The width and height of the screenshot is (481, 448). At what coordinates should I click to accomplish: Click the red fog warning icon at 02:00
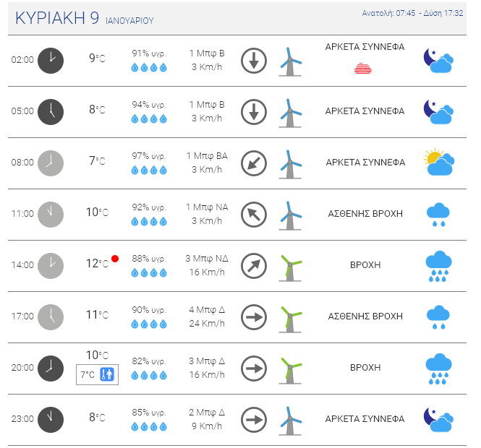362,69
